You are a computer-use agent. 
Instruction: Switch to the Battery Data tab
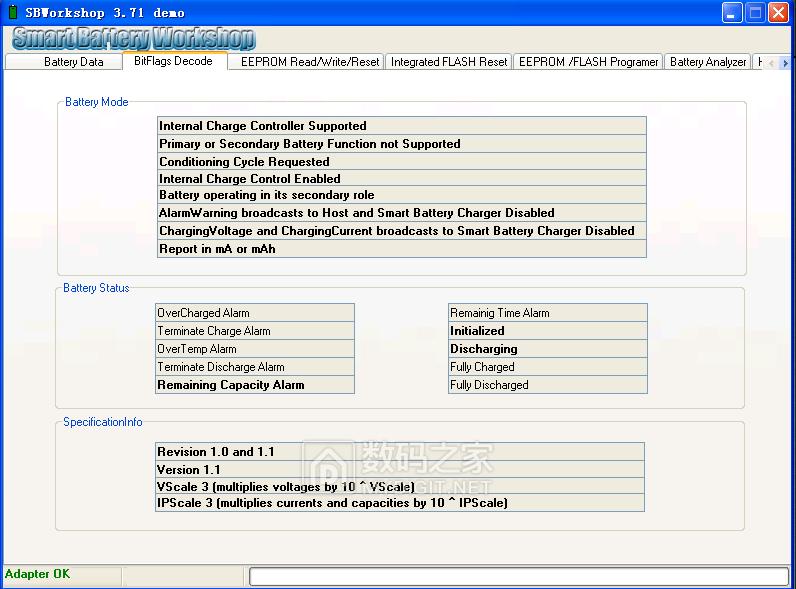coord(73,62)
